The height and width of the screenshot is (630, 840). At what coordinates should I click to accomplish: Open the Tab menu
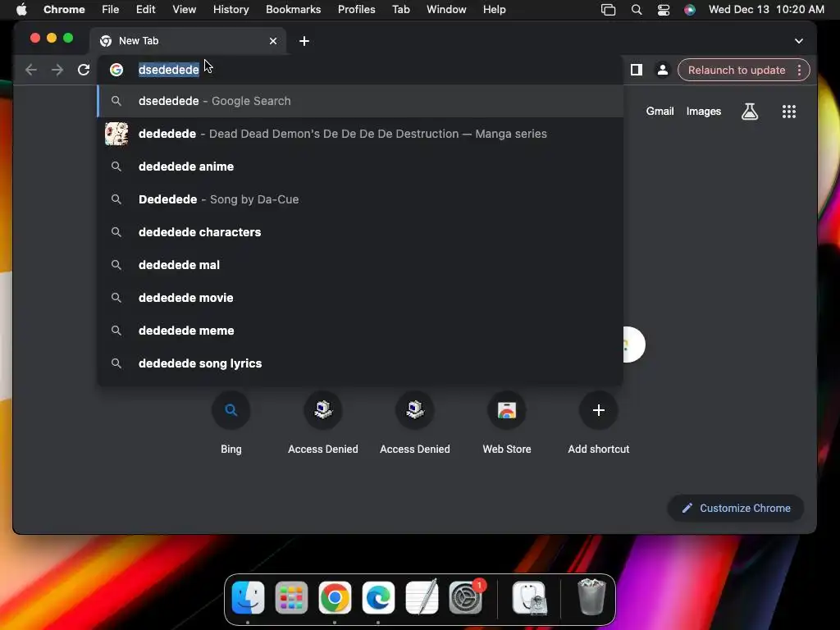(400, 10)
